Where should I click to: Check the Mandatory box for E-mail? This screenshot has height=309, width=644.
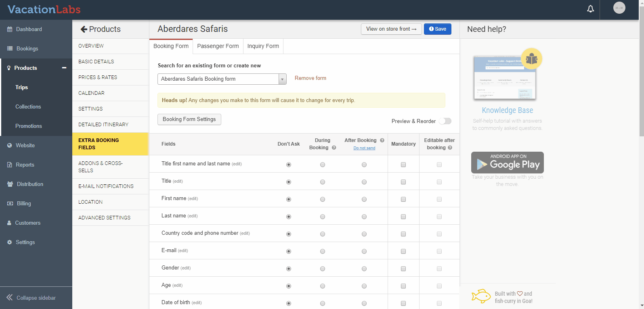pyautogui.click(x=403, y=251)
